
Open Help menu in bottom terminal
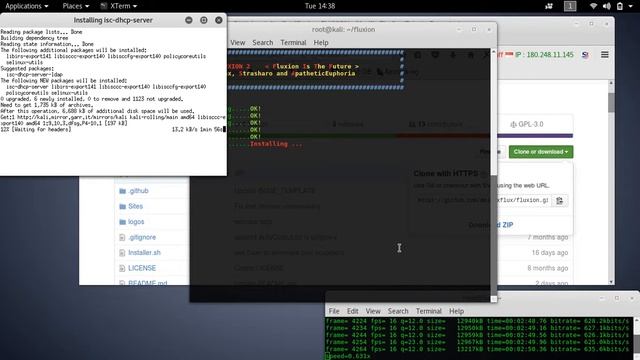456,311
